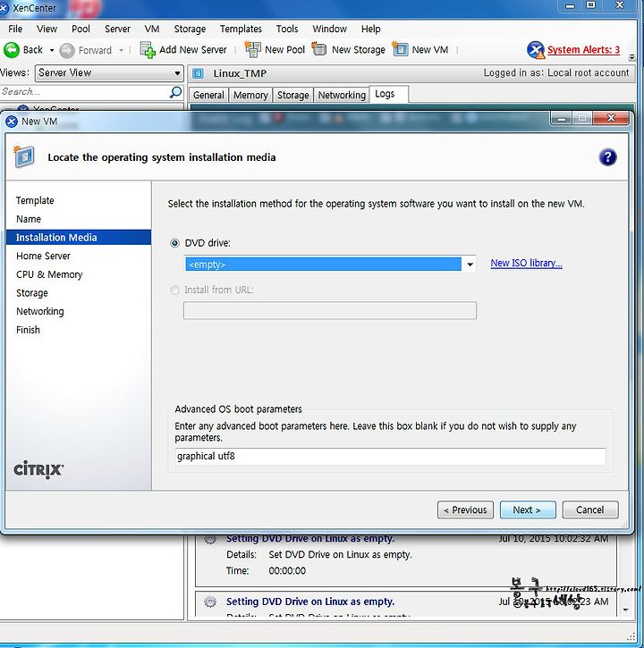Open the New ISO library... link
Viewport: 644px width, 648px height.
click(526, 264)
